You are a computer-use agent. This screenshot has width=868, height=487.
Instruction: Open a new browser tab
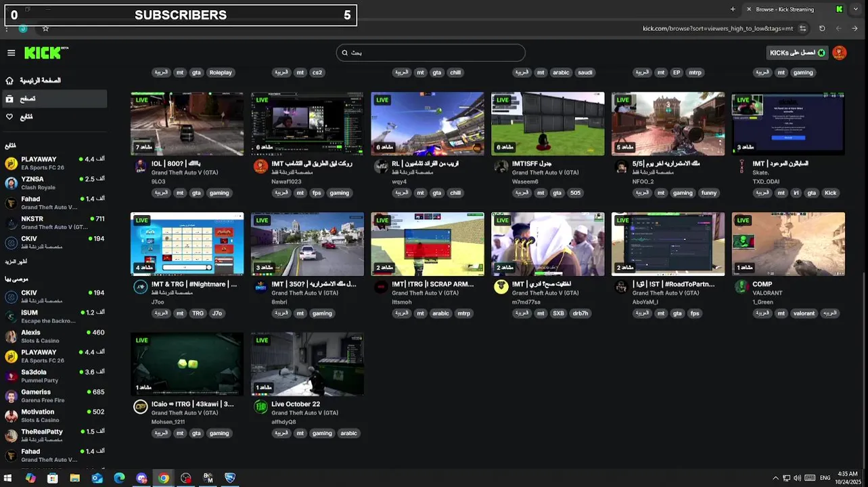733,9
